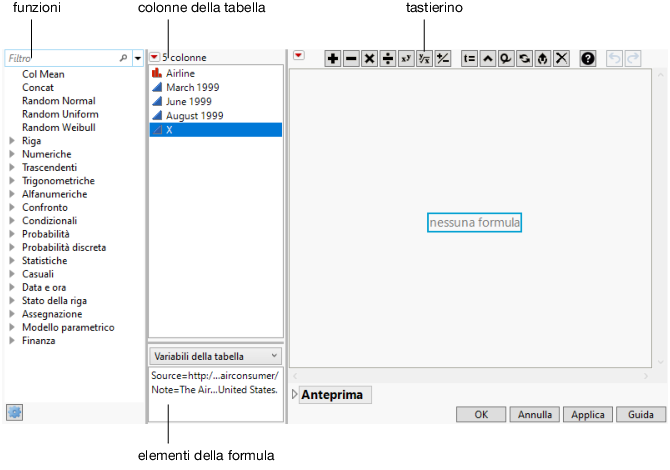Open help with the question mark icon
Image resolution: width=670 pixels, height=470 pixels.
(x=588, y=59)
